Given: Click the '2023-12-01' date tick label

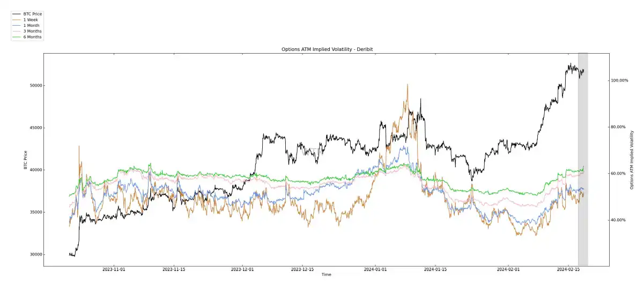Looking at the screenshot, I should (243, 270).
